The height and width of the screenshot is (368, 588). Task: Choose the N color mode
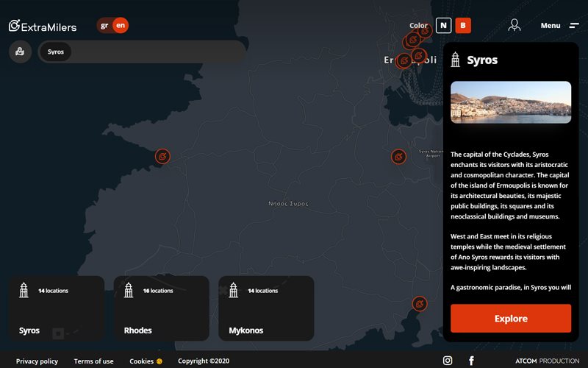pos(443,26)
